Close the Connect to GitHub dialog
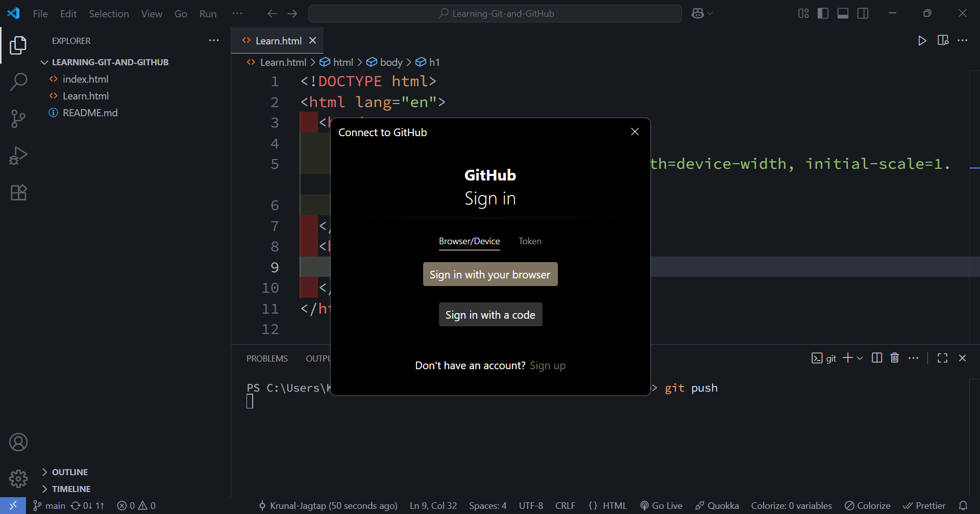Viewport: 980px width, 514px height. pyautogui.click(x=635, y=132)
